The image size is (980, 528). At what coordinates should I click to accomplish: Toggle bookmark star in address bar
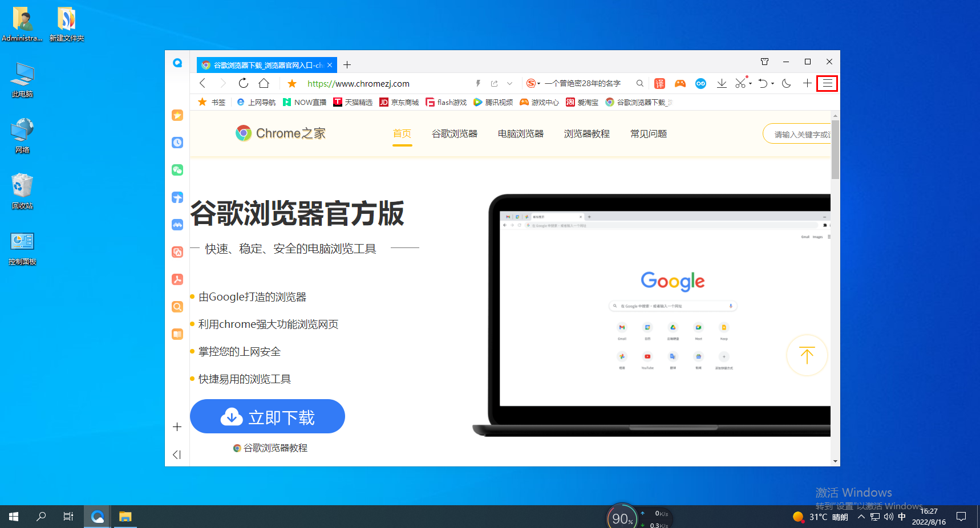pos(292,84)
